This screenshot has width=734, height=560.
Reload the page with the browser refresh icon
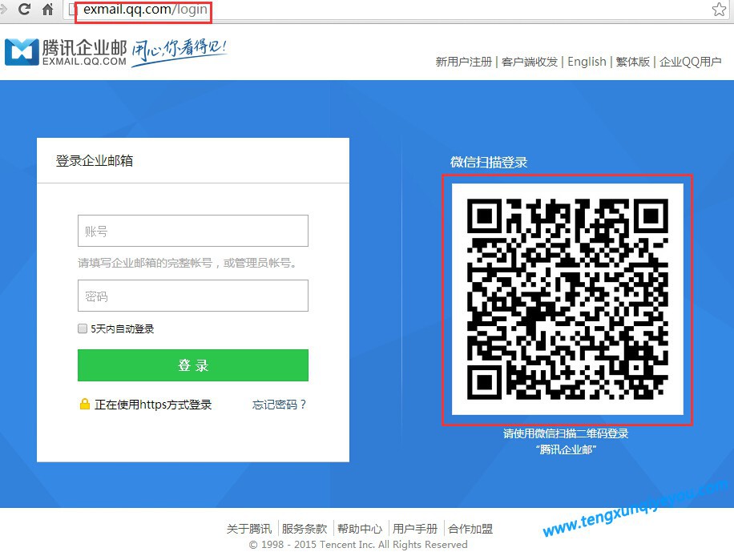[x=24, y=9]
